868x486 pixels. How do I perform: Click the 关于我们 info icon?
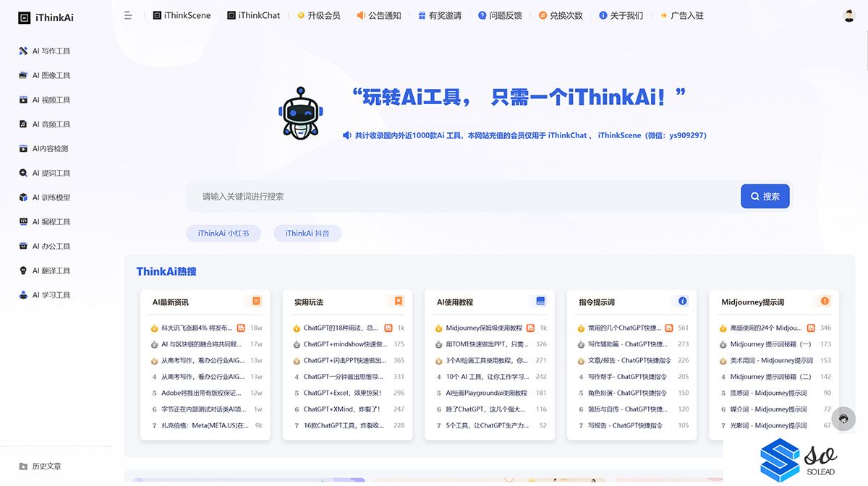click(x=603, y=15)
